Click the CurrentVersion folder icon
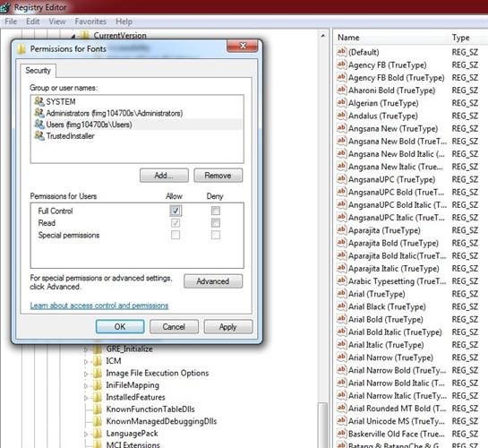Screen dimensions: 488x448 [x=85, y=35]
